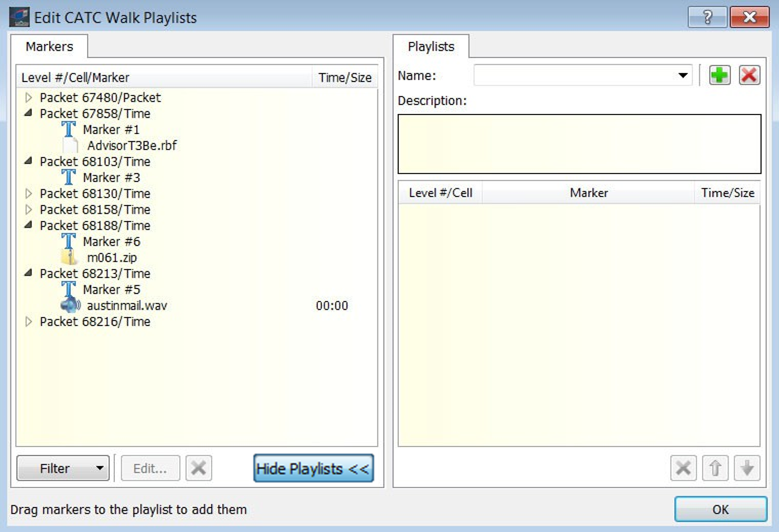779x532 pixels.
Task: Click the zip folder icon beside m061.zip
Action: coord(69,258)
